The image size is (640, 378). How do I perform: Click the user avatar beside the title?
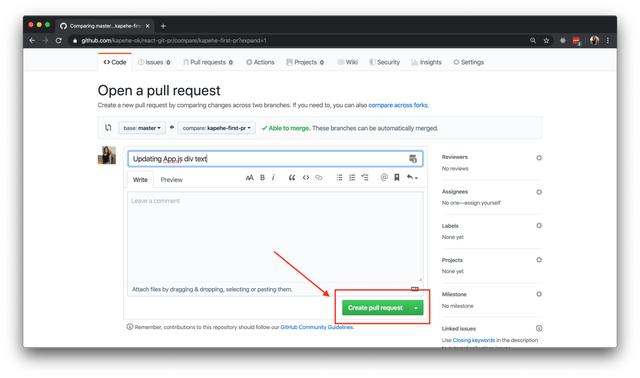pyautogui.click(x=107, y=156)
